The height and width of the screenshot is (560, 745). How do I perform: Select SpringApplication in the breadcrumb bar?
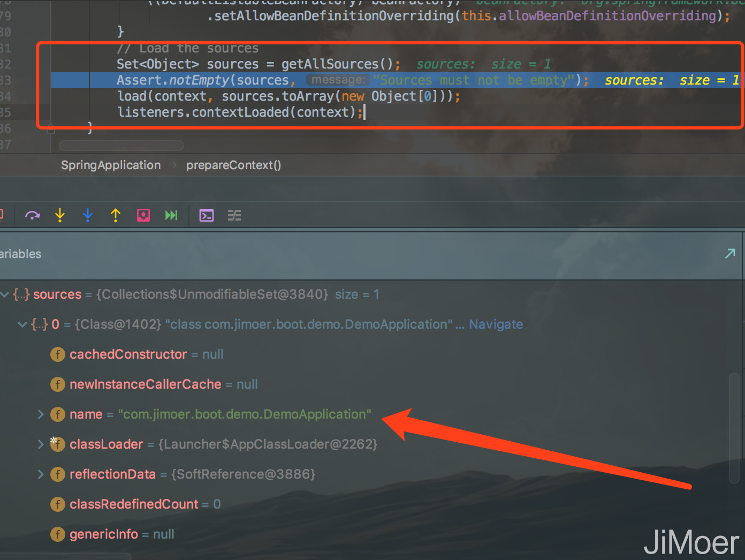click(x=111, y=165)
